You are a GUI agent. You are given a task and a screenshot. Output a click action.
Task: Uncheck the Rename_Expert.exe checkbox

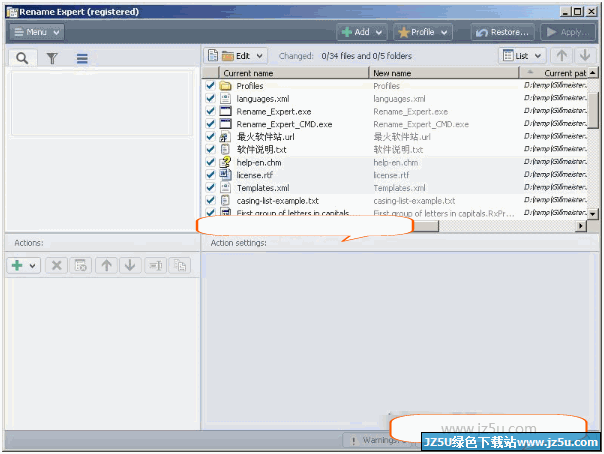coord(210,111)
